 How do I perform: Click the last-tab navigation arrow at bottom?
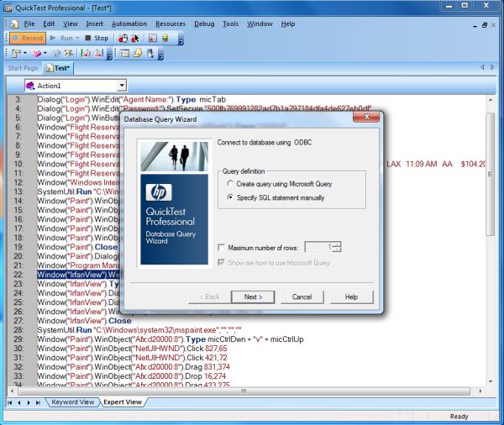tap(39, 402)
